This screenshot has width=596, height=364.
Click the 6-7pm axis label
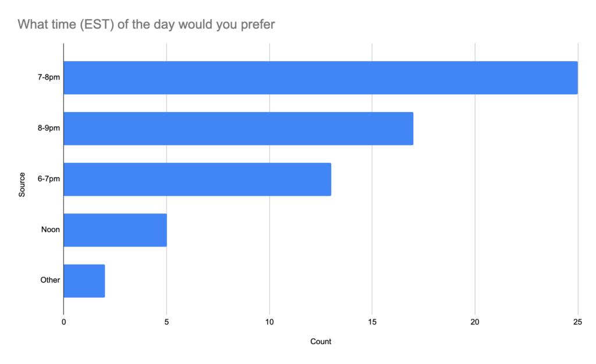pyautogui.click(x=50, y=179)
